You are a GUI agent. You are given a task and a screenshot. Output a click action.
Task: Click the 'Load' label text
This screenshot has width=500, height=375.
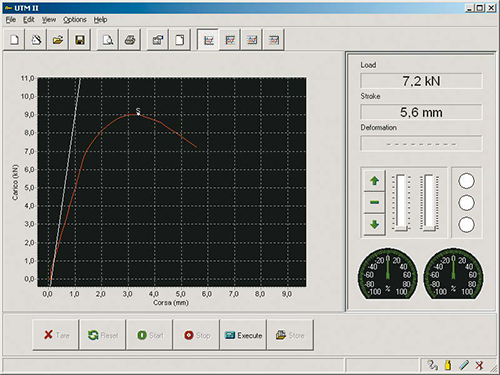pos(368,65)
